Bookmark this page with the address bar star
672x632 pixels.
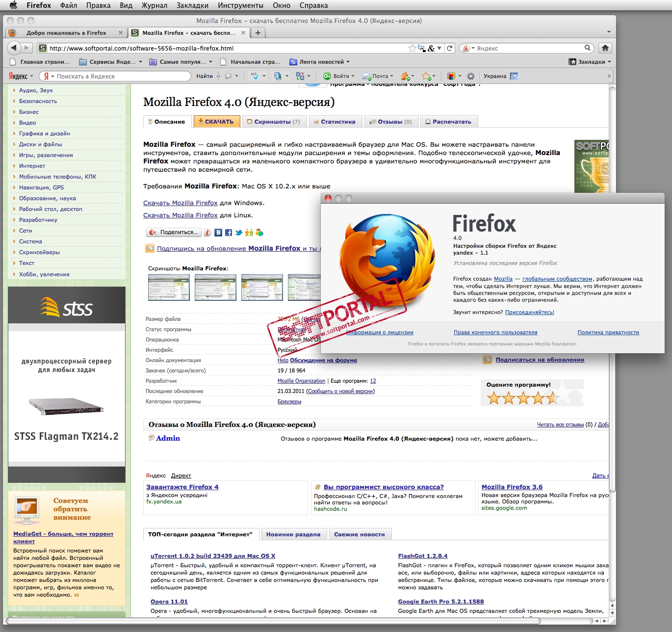[413, 48]
